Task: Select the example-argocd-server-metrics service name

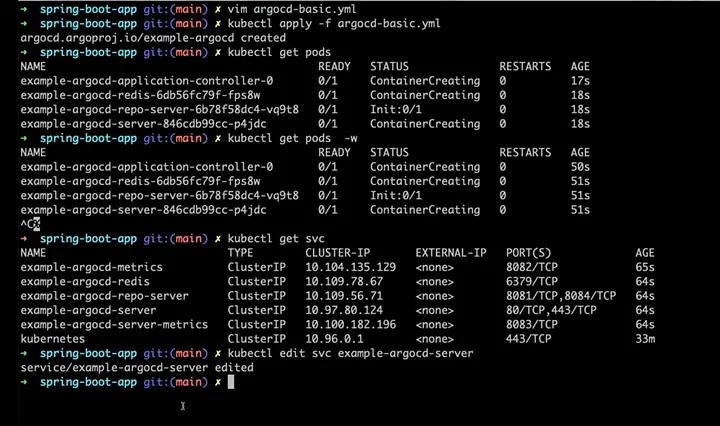Action: tap(114, 325)
